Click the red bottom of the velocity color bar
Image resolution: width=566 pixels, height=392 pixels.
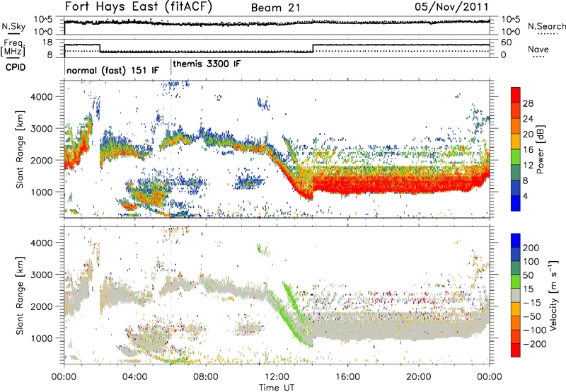[x=516, y=350]
